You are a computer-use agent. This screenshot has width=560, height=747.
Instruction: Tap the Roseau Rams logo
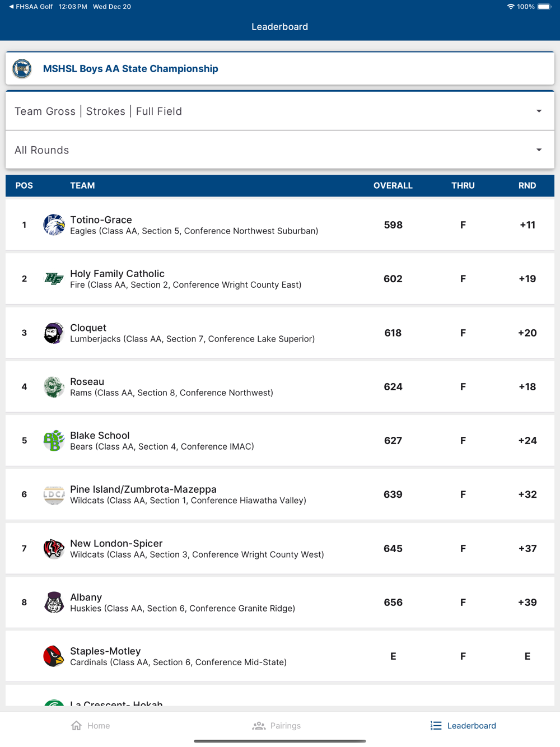pyautogui.click(x=54, y=387)
